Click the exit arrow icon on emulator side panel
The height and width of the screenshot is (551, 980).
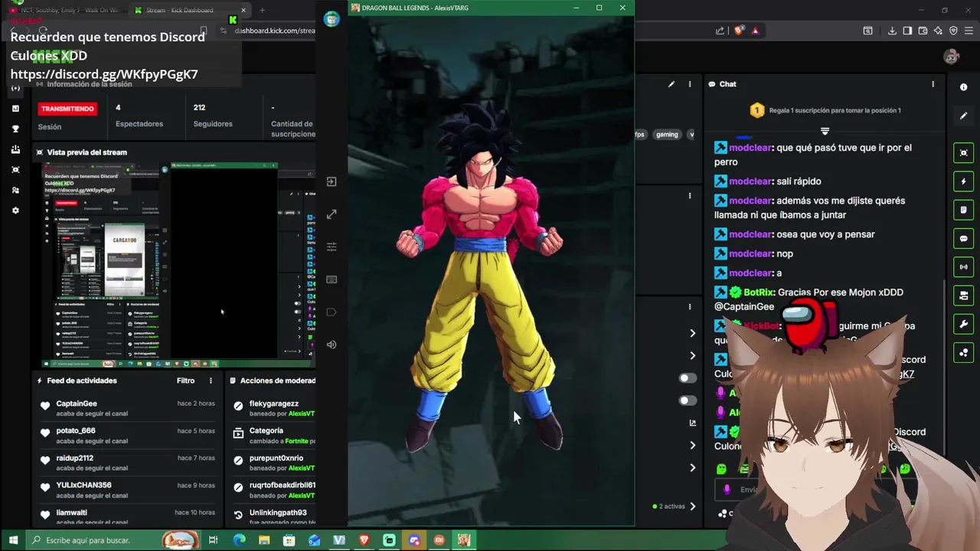click(332, 182)
